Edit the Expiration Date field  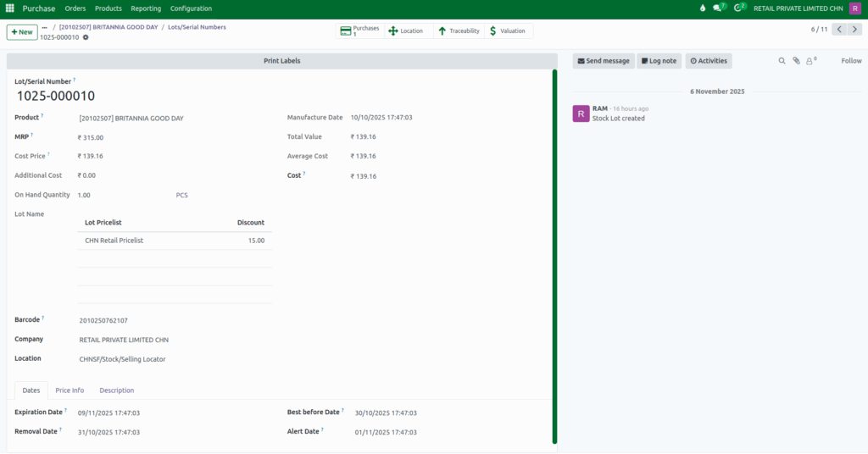108,413
